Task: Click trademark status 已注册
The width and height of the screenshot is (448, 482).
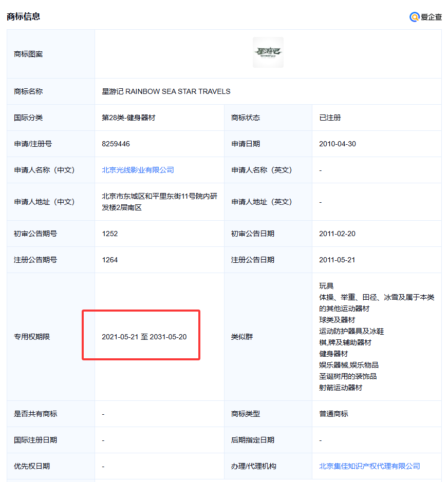Action: (x=330, y=118)
